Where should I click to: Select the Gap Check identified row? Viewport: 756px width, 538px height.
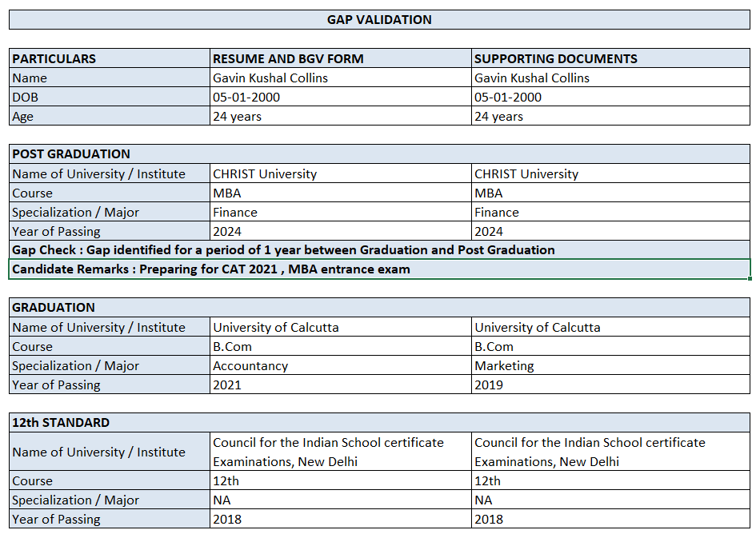[x=379, y=250]
